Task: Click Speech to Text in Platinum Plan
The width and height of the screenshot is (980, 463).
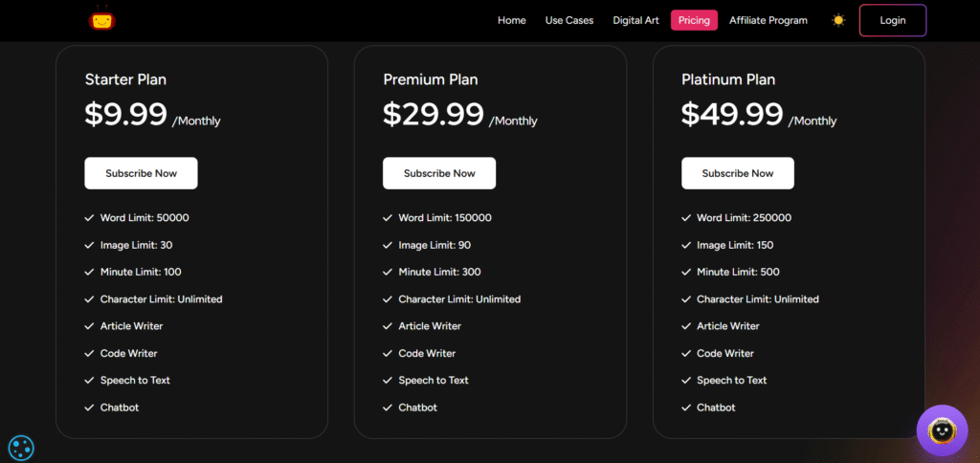Action: pos(732,380)
